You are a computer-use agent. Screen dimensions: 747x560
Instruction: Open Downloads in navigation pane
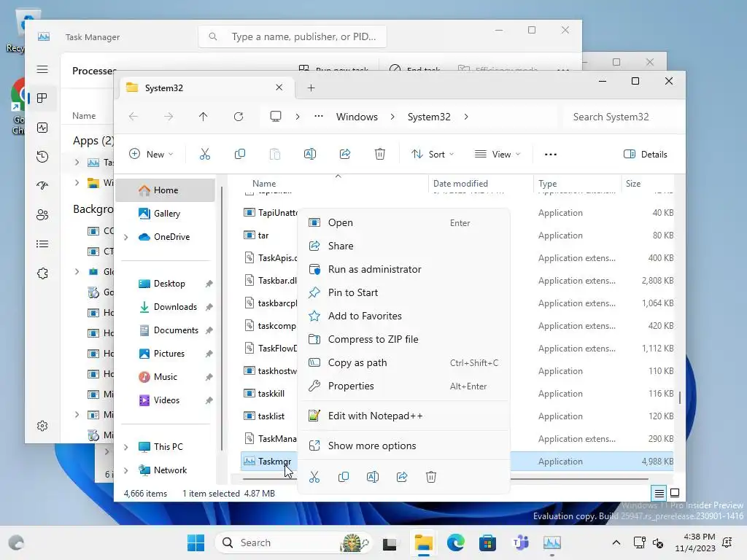coord(166,307)
